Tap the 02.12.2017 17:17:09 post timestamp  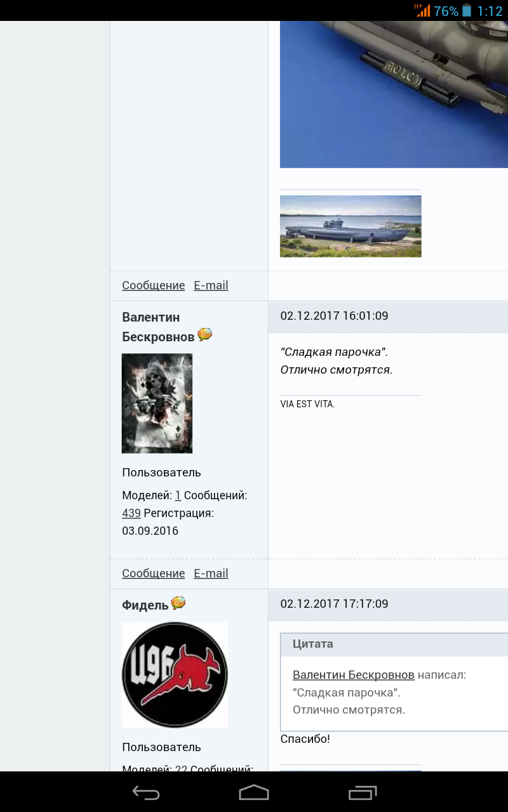[x=334, y=604]
